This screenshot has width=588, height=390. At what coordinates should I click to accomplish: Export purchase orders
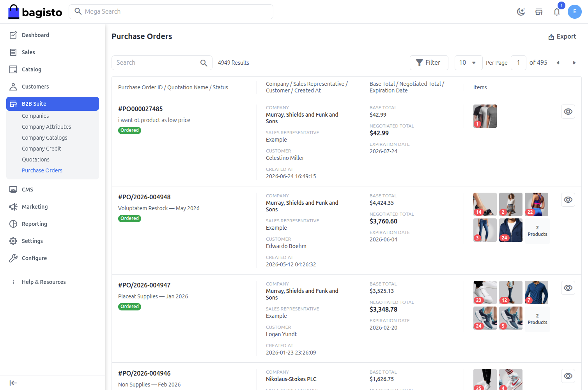click(x=562, y=37)
